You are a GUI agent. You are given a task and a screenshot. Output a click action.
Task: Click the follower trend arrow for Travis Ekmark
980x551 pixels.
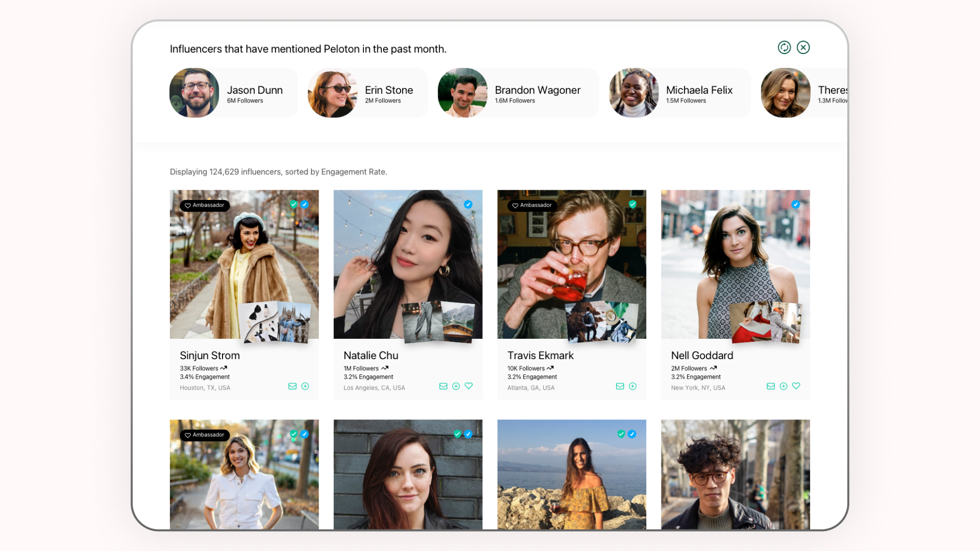550,368
